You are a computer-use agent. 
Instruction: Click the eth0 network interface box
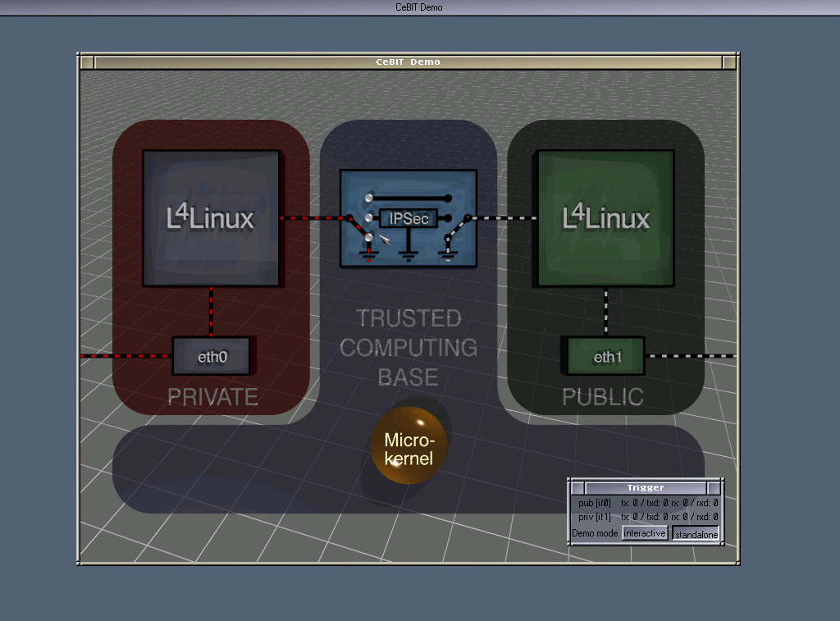[212, 357]
